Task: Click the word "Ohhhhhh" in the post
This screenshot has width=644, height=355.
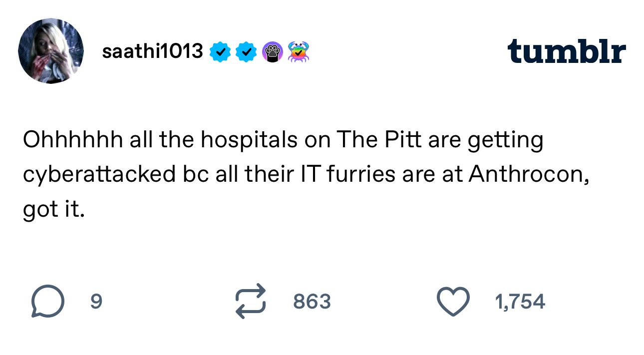Action: pos(73,141)
